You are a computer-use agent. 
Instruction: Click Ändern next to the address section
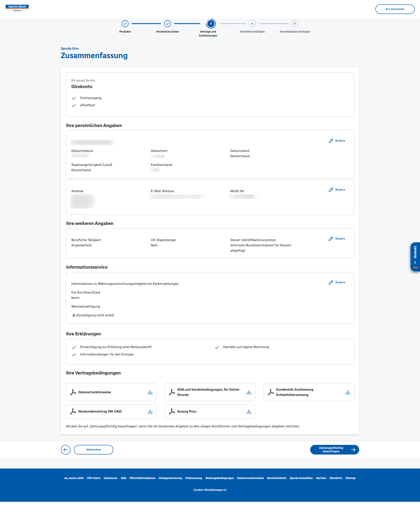click(x=337, y=190)
